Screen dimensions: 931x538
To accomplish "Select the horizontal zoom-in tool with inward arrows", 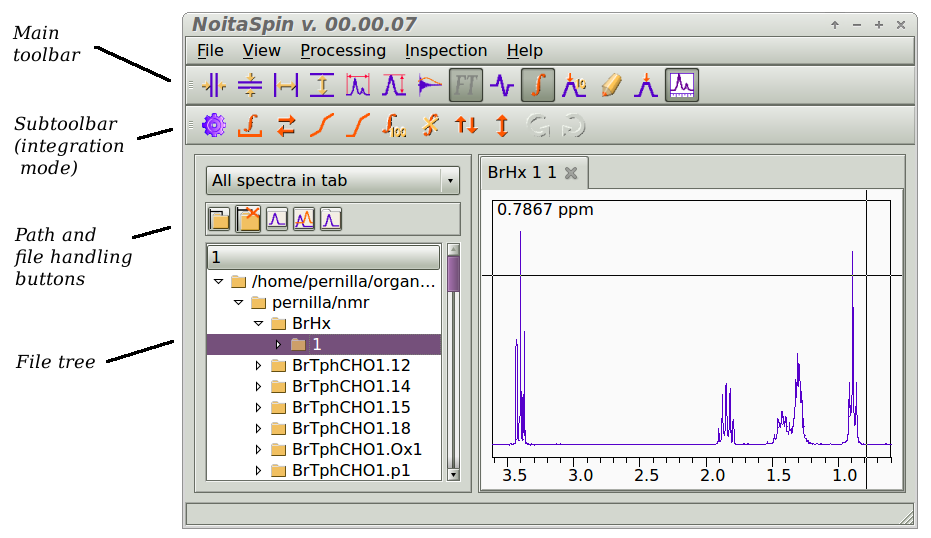I will 214,86.
